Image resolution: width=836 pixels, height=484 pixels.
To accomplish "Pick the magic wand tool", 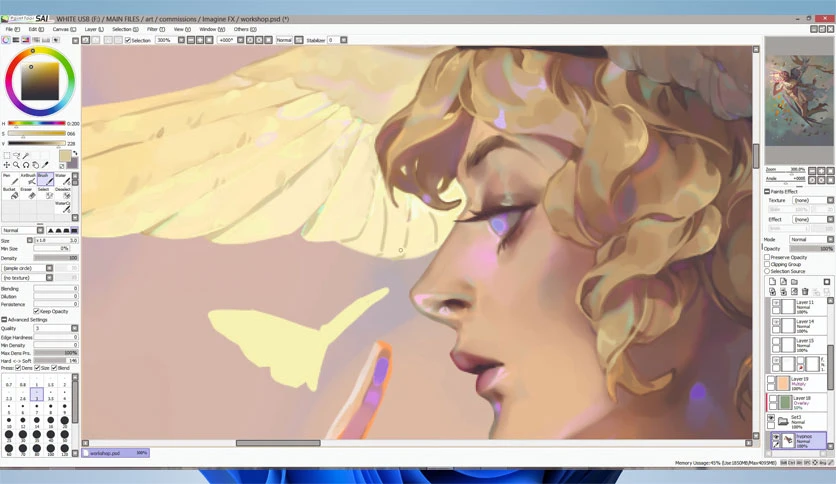I will 26,156.
